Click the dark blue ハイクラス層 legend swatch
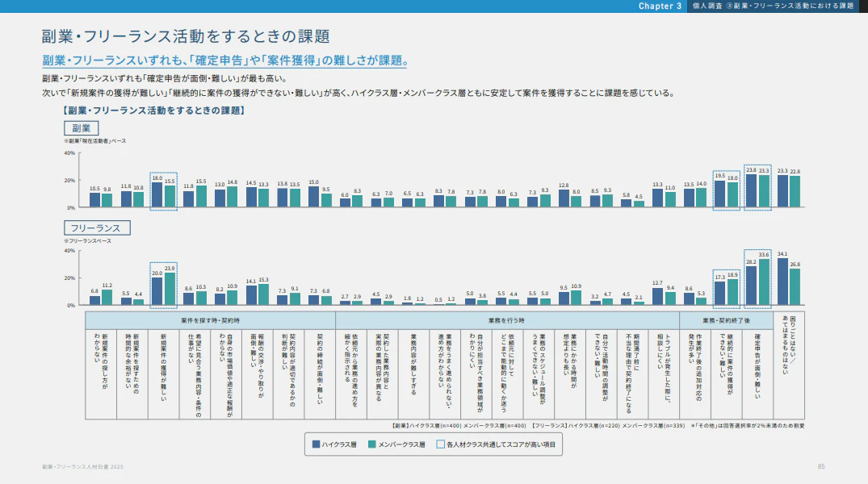The height and width of the screenshot is (484, 868). (x=316, y=444)
